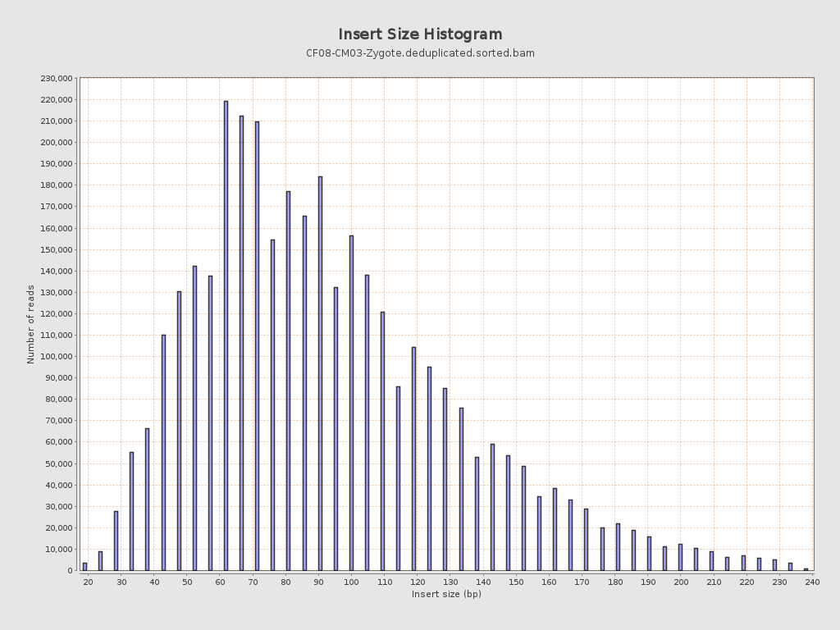This screenshot has height=630, width=840.
Task: Click the histogram bar near 162 bp
Action: (555, 529)
